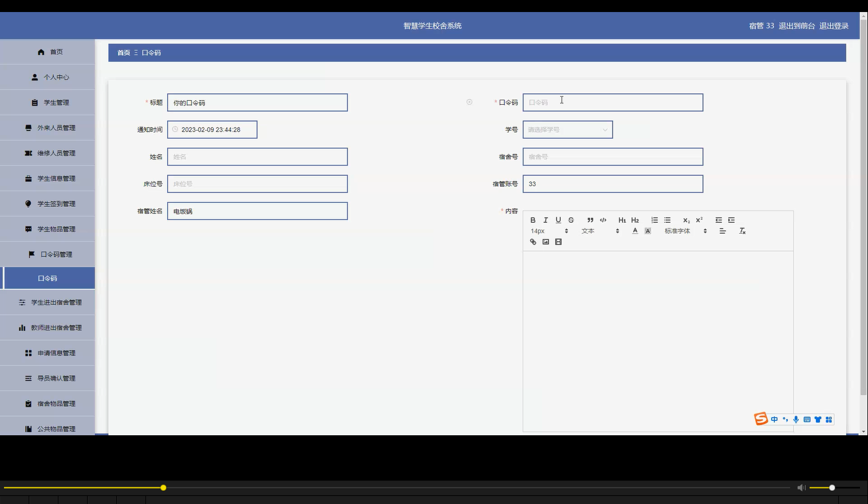Expand 维修人员管理 in the sidebar
The width and height of the screenshot is (868, 504).
point(48,153)
